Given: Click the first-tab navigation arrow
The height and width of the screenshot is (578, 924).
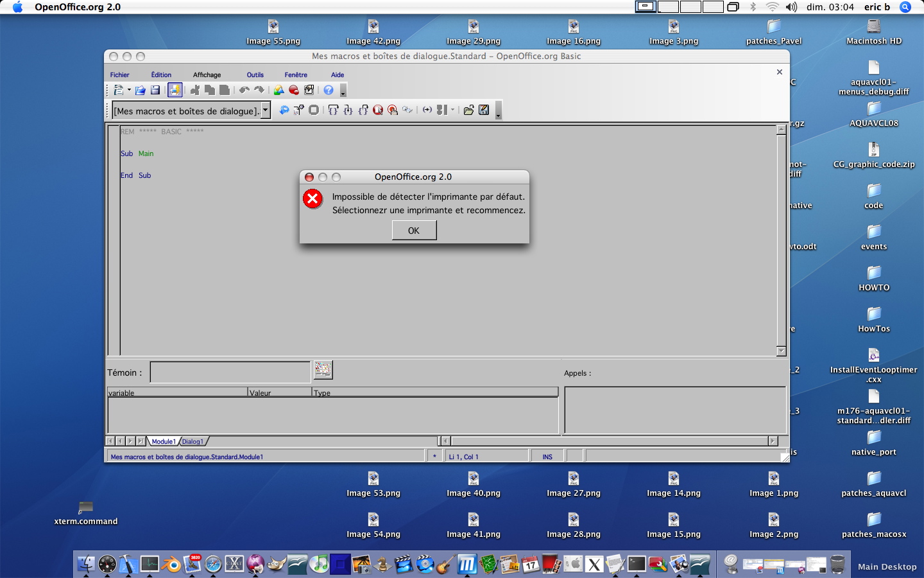Looking at the screenshot, I should [110, 441].
